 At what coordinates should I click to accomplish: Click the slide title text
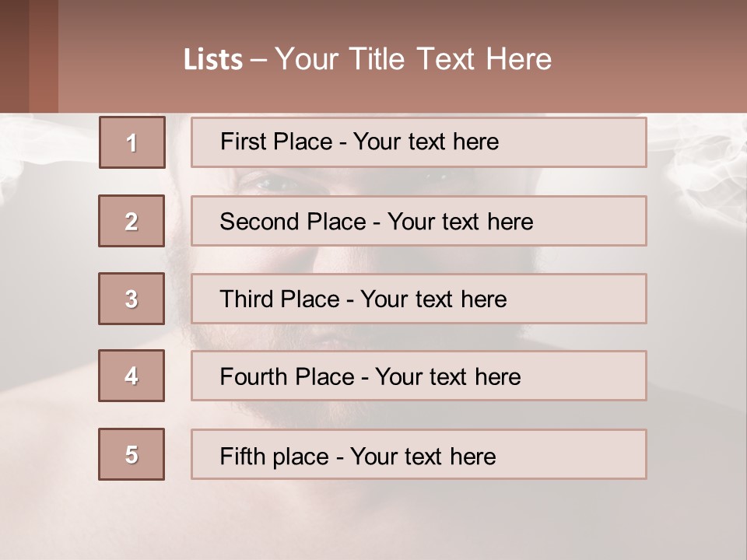(367, 59)
